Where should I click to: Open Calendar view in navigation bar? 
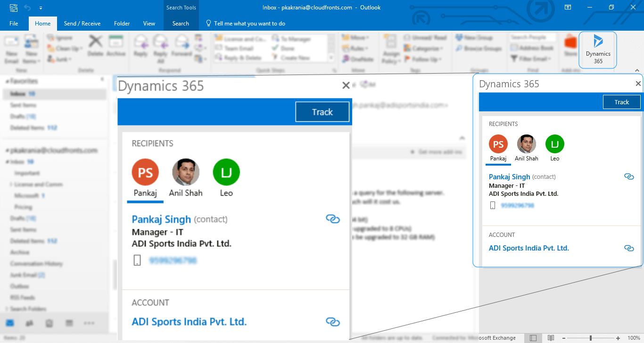[x=69, y=323]
